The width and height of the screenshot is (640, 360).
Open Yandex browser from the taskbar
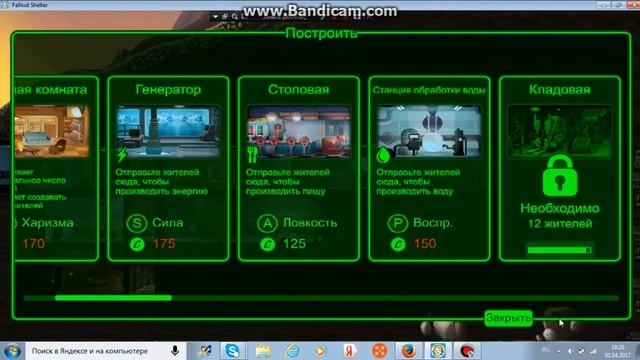[349, 351]
